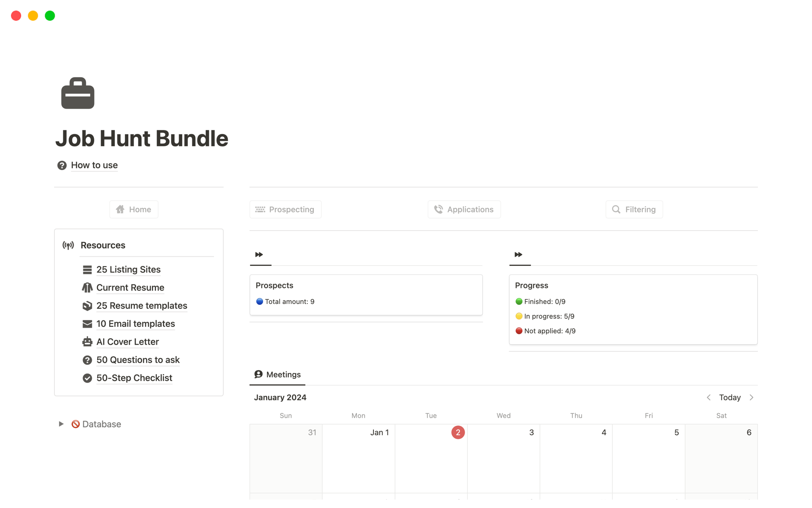The image size is (812, 508).
Task: Click the envelope icon for 10 Email templates
Action: [87, 324]
